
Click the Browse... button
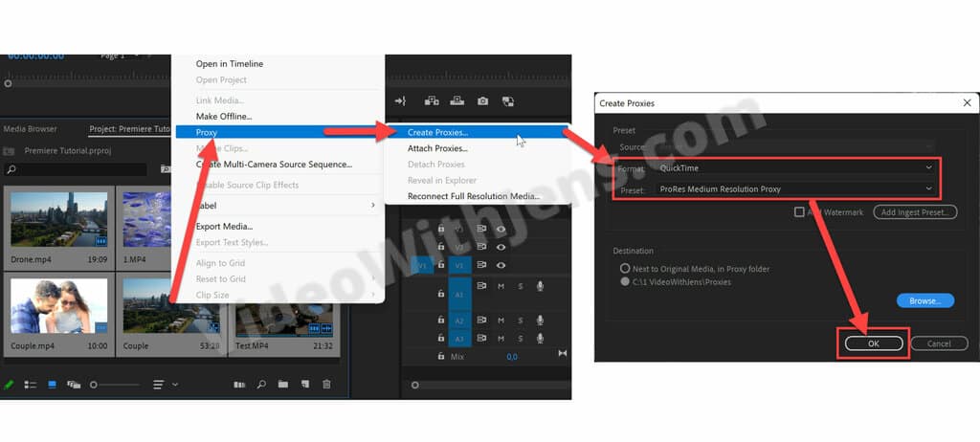925,300
